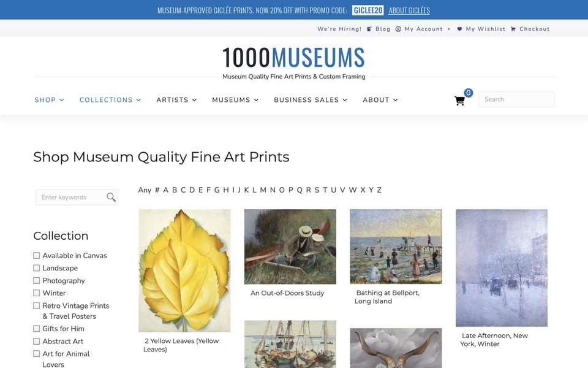The width and height of the screenshot is (588, 368).
Task: Filter titles by letter S
Action: [317, 190]
